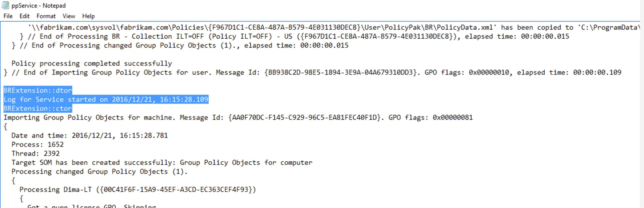Place cursor in 'Date and time: 2016/12/21' line
Viewport: 644px width, 208px height.
tap(90, 136)
